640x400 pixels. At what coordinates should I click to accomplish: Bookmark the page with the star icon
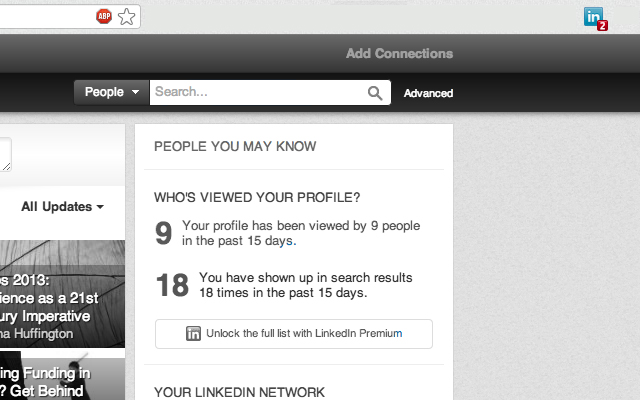127,16
